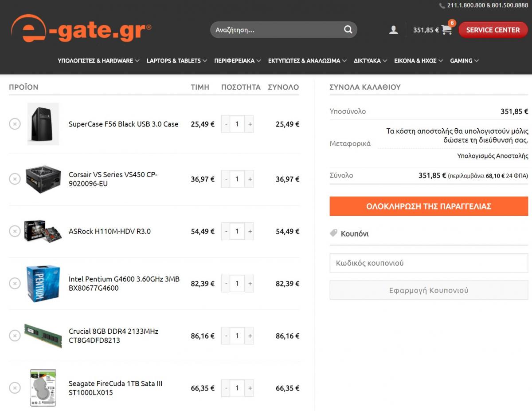Open Corsair VS450 product thumbnail
This screenshot has height=411, width=532.
43,179
